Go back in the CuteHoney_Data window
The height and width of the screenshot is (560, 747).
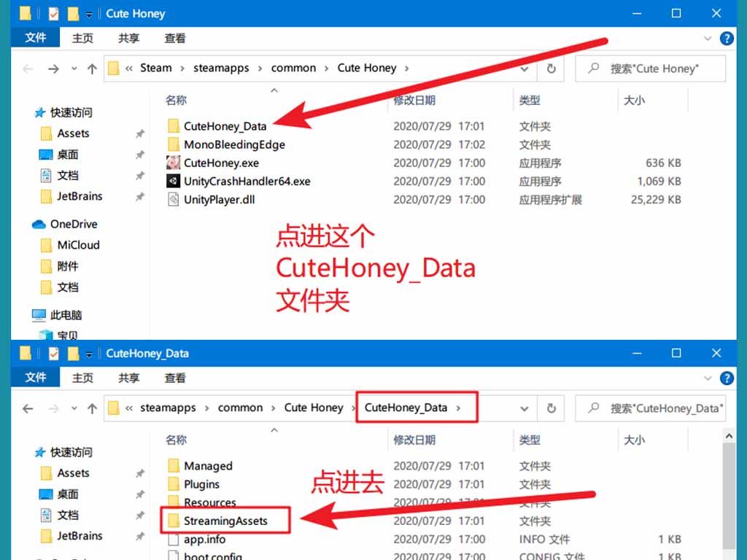coord(28,408)
